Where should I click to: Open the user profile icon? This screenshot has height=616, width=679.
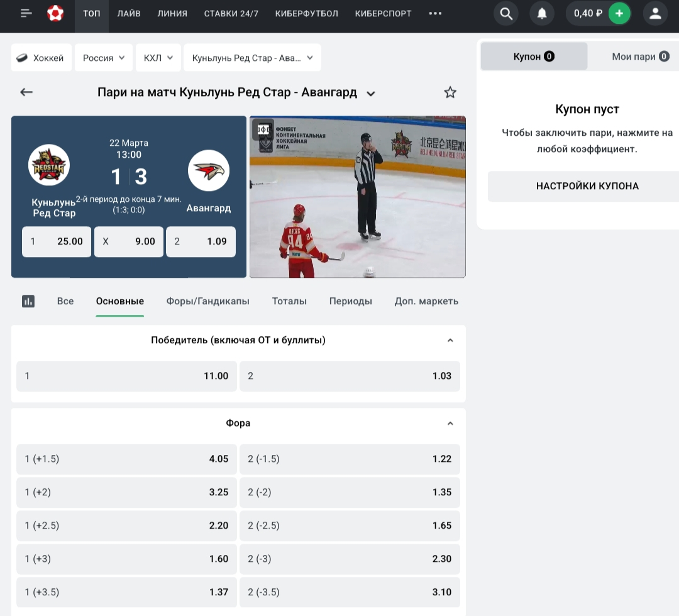coord(655,13)
